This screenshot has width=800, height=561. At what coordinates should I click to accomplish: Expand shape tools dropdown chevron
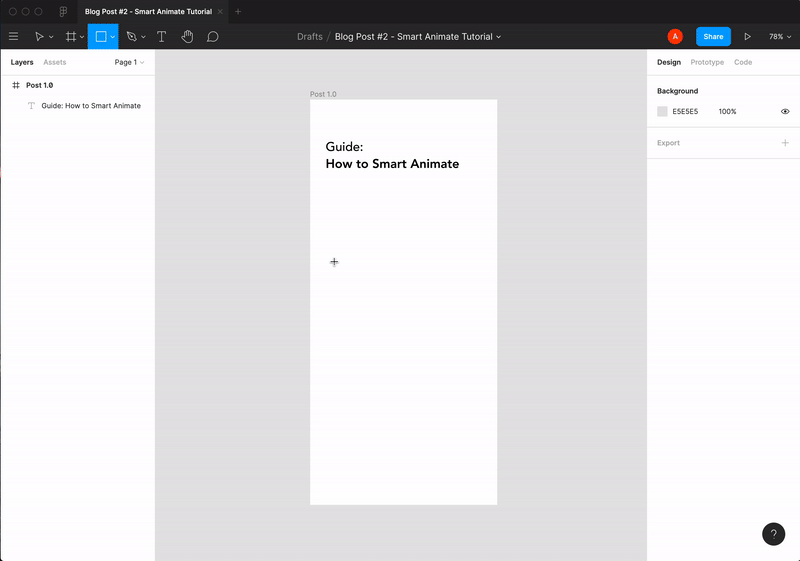[x=113, y=37]
